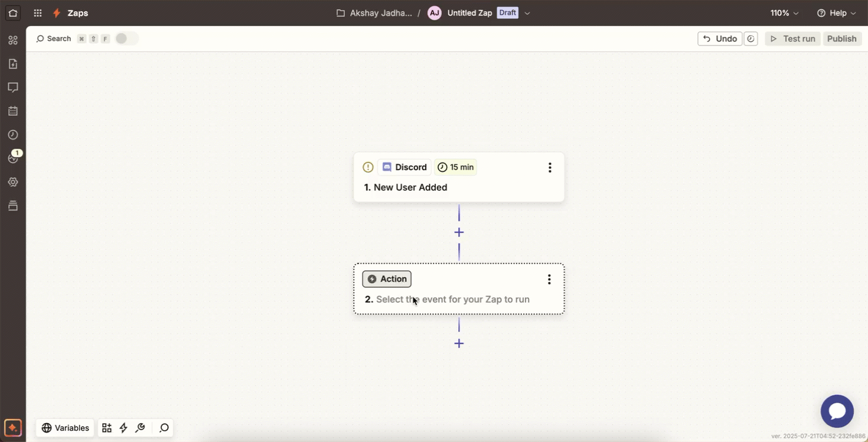Click the Draft status badge
Viewport: 868px width, 442px height.
pyautogui.click(x=508, y=13)
